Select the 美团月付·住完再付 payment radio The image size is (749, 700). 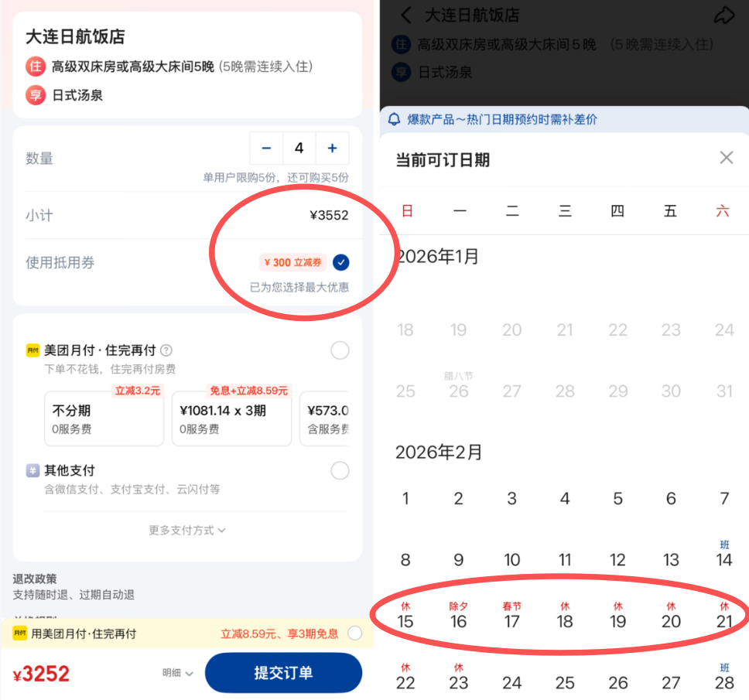coord(340,350)
